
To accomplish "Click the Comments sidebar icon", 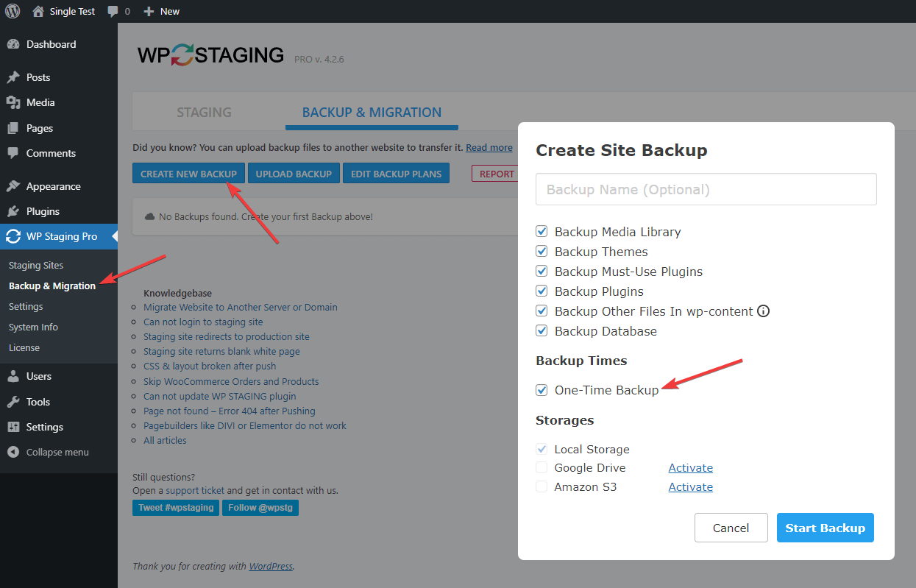I will click(13, 153).
